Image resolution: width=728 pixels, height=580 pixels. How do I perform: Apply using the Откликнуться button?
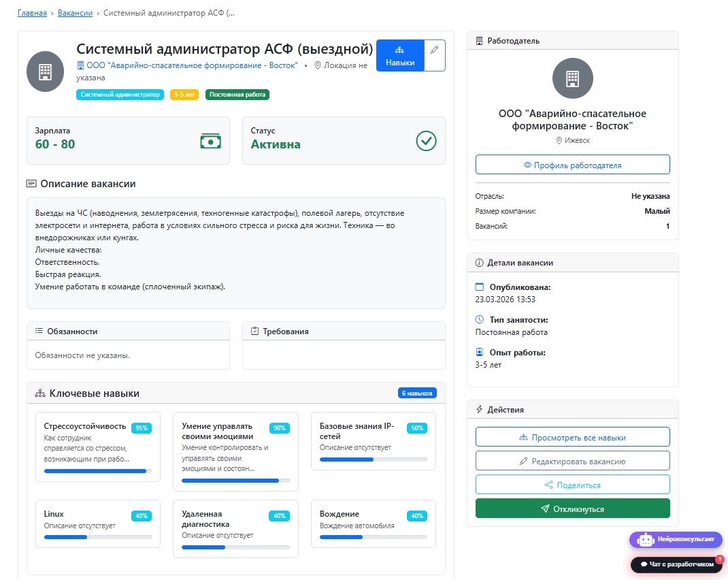click(572, 509)
